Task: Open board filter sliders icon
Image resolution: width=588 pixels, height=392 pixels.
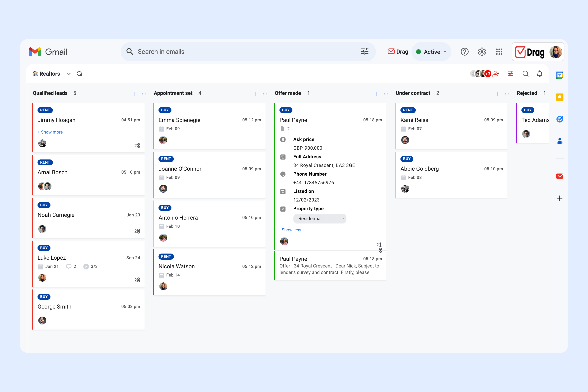Action: pos(510,74)
